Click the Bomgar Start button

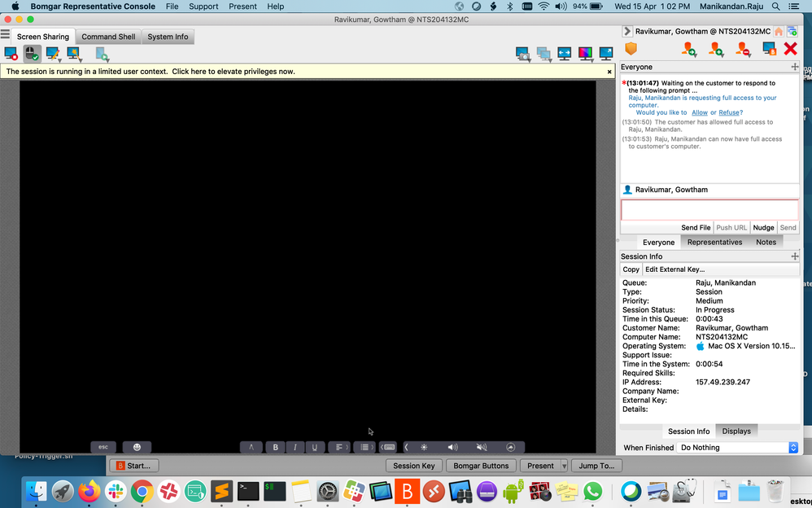[x=133, y=466]
